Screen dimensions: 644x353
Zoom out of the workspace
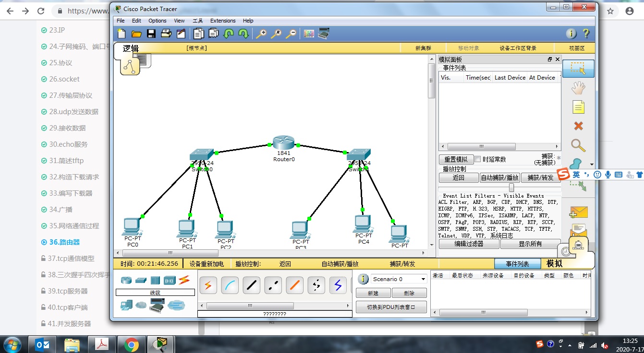291,34
